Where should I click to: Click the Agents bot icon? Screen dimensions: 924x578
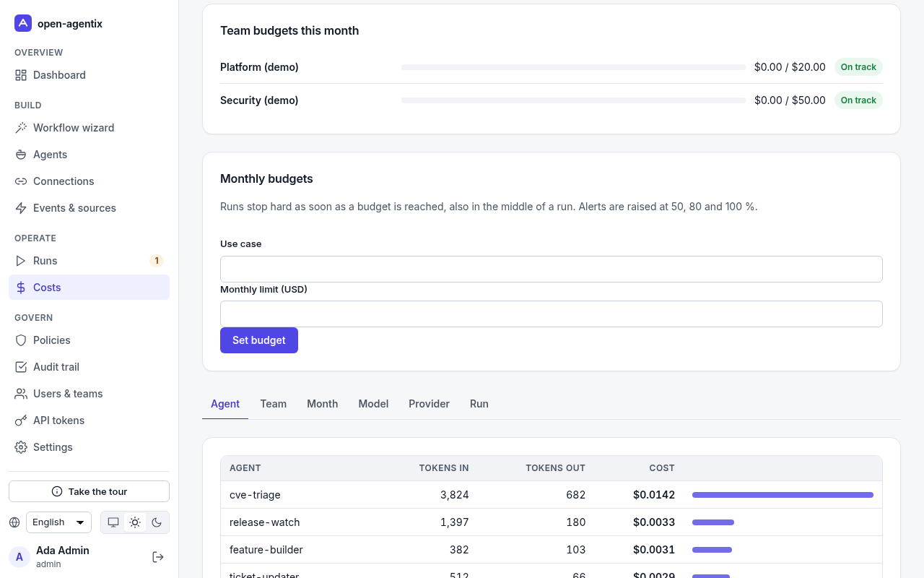pyautogui.click(x=21, y=155)
